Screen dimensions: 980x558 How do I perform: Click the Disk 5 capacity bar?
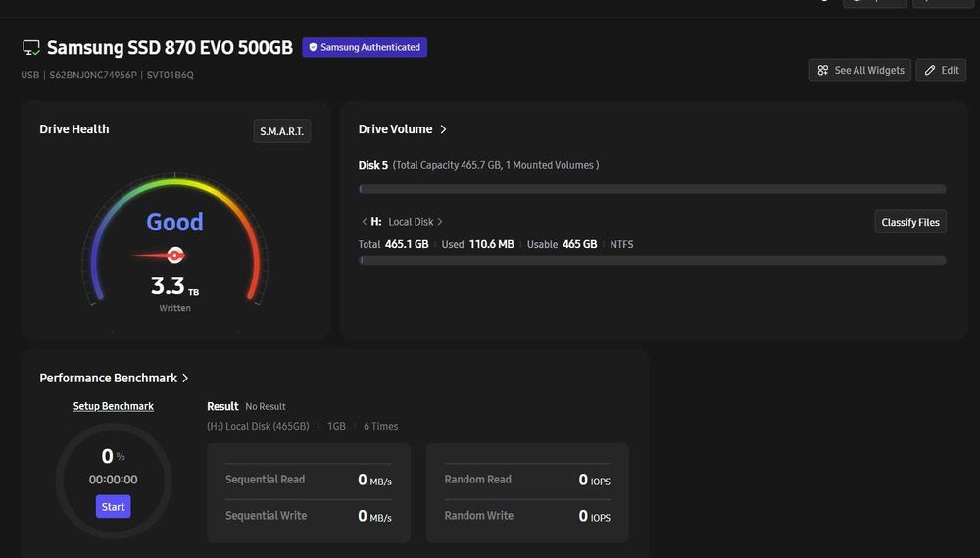pos(652,189)
